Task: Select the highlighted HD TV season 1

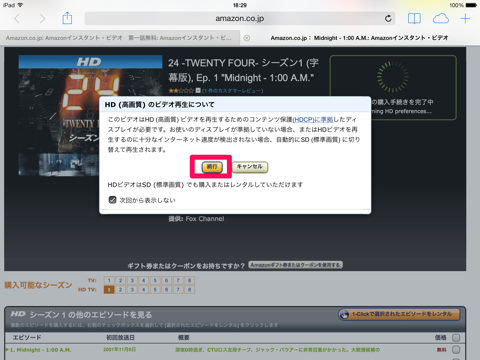Action: (109, 290)
